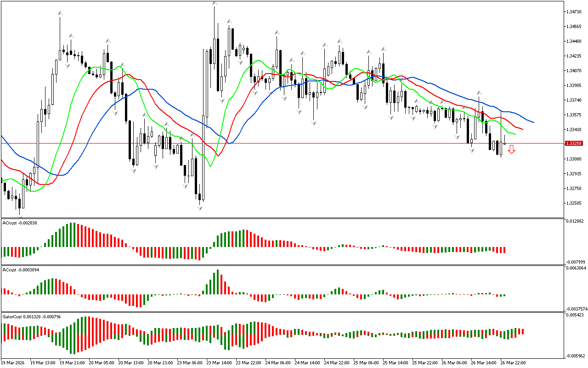Click the 26 Mar 22:00 time label
The image size is (588, 368).
[513, 362]
